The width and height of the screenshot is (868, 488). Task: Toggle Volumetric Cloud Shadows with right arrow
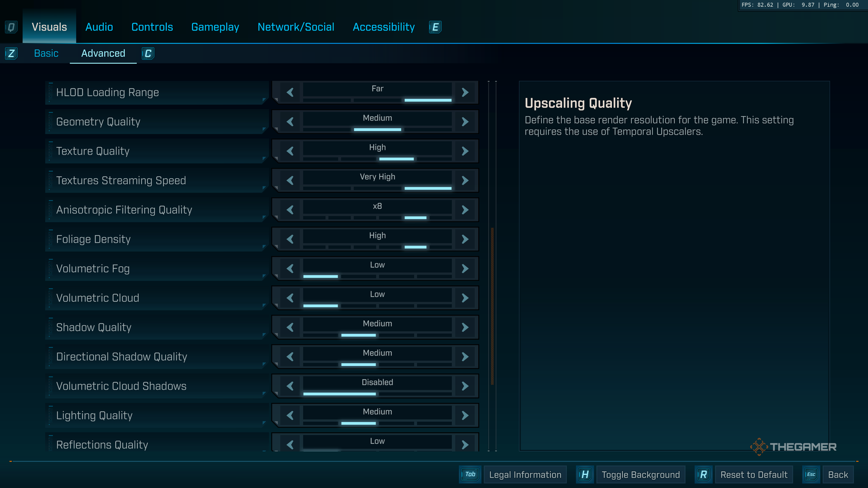tap(465, 387)
